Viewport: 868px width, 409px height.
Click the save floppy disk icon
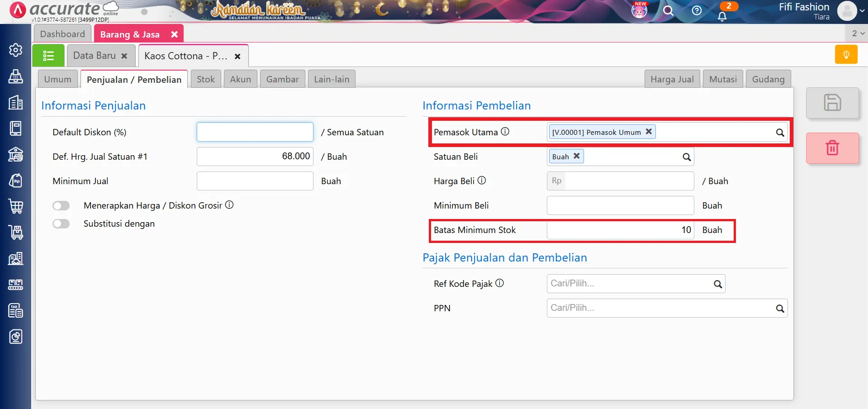coord(832,103)
